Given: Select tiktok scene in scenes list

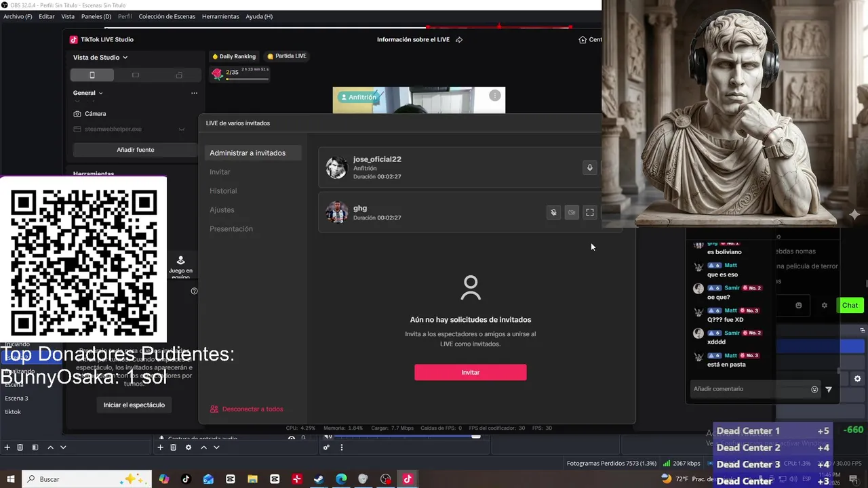Looking at the screenshot, I should pyautogui.click(x=13, y=412).
